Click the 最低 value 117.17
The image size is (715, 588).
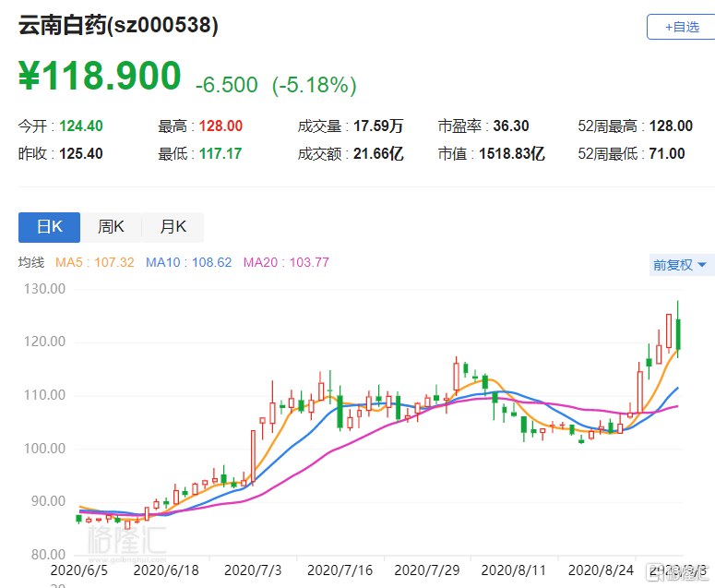[220, 154]
